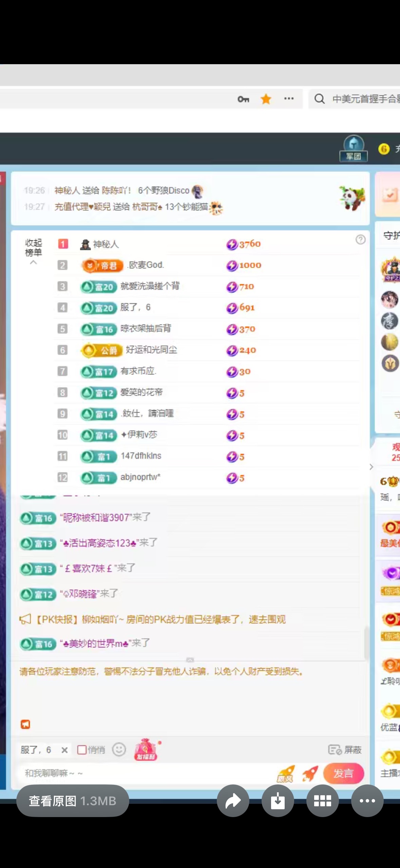Select rank 3 user 就爱洗澡搓个背
The width and height of the screenshot is (400, 868).
click(150, 286)
